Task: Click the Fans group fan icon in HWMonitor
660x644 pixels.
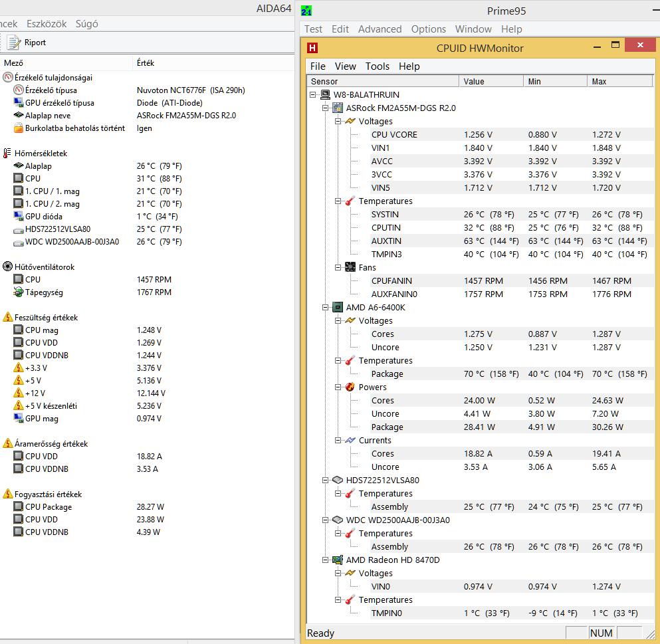Action: tap(350, 267)
